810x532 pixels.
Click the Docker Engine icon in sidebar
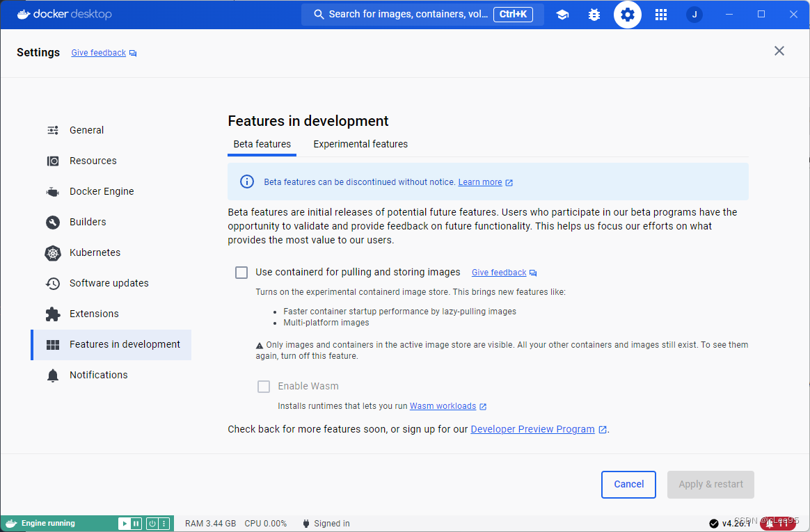(53, 191)
